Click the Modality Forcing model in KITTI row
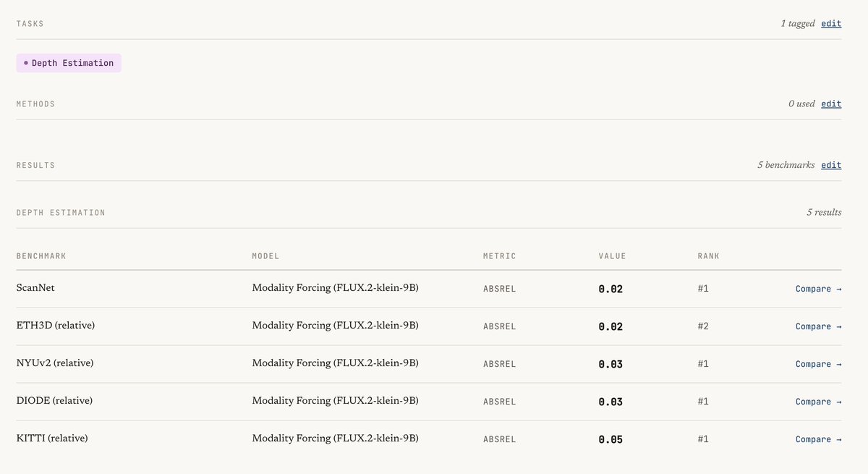This screenshot has width=868, height=474. tap(335, 439)
